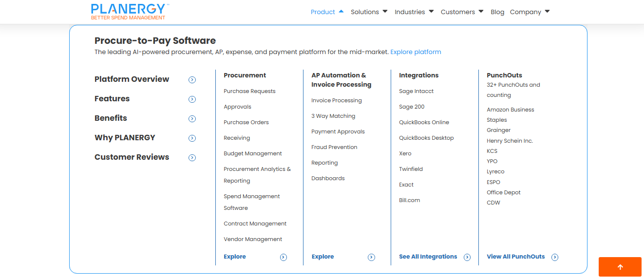Open Spend Management Software link
This screenshot has width=644, height=280.
pyautogui.click(x=252, y=202)
